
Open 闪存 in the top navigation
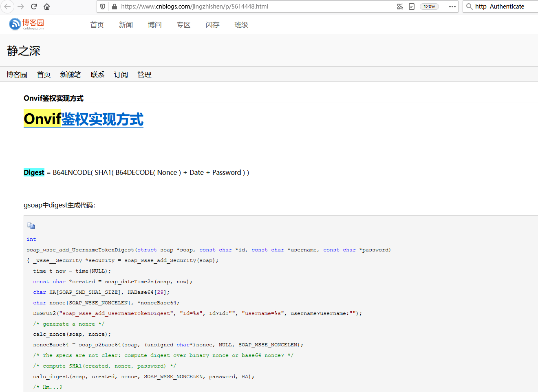click(x=213, y=25)
